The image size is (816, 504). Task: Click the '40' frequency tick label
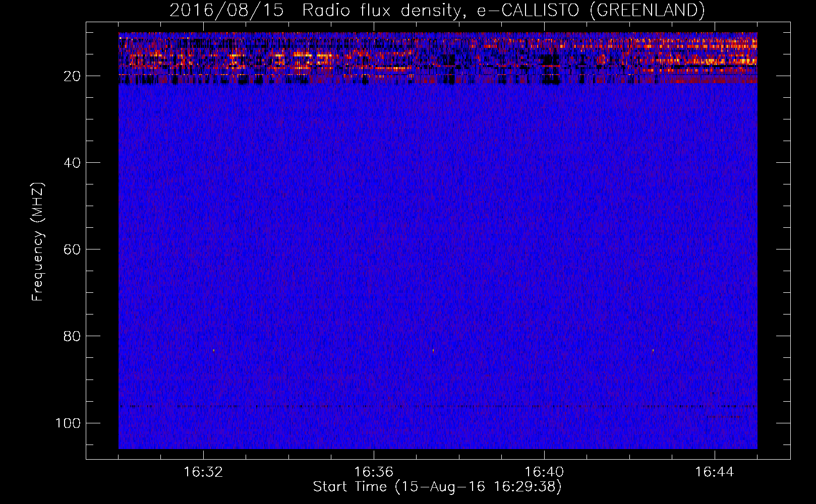(x=72, y=163)
